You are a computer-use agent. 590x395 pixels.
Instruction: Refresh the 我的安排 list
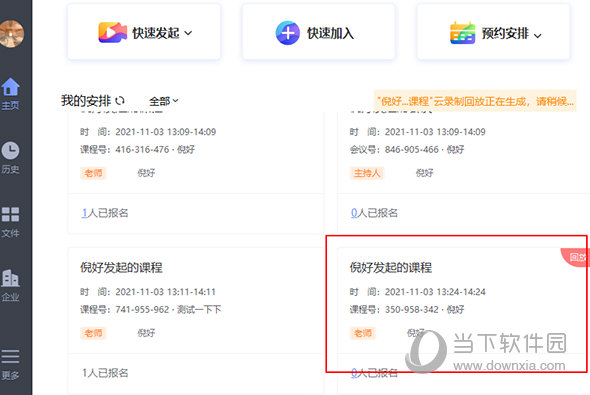click(120, 100)
